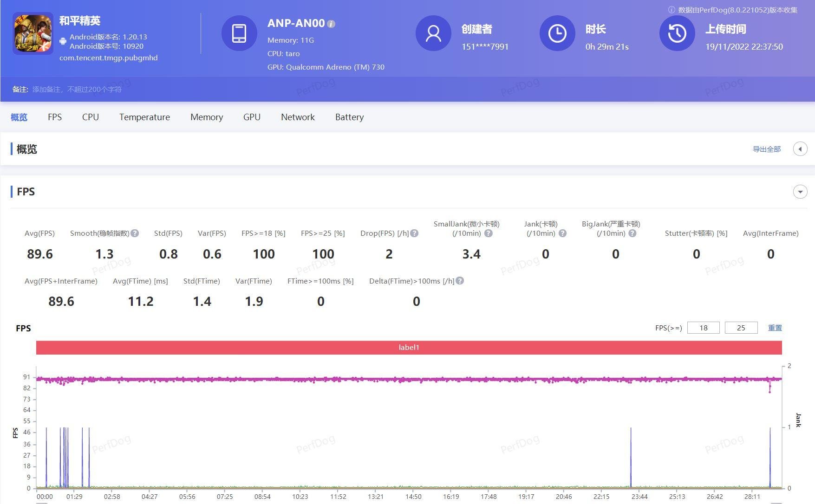Switch to the CPU tab
The height and width of the screenshot is (504, 815).
coord(91,117)
